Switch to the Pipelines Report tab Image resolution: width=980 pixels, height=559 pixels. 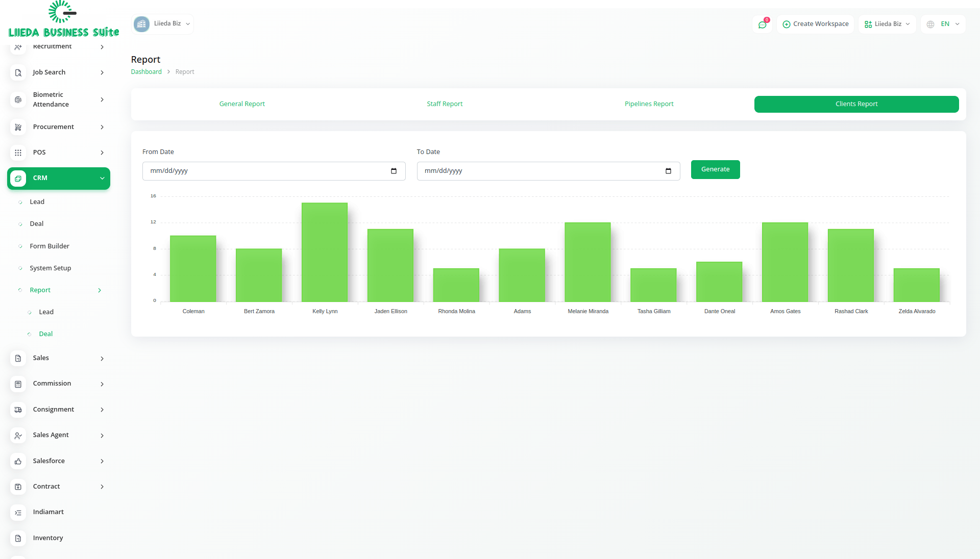point(649,104)
